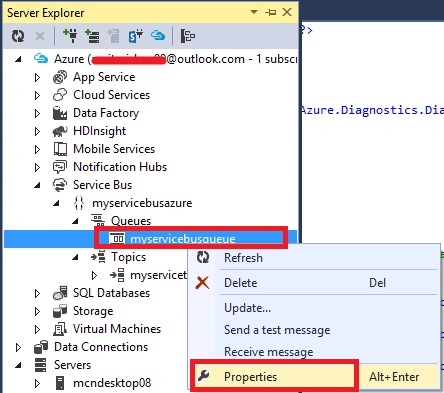Click the mcndesktop08 server icon
The width and height of the screenshot is (444, 393).
pyautogui.click(x=60, y=383)
